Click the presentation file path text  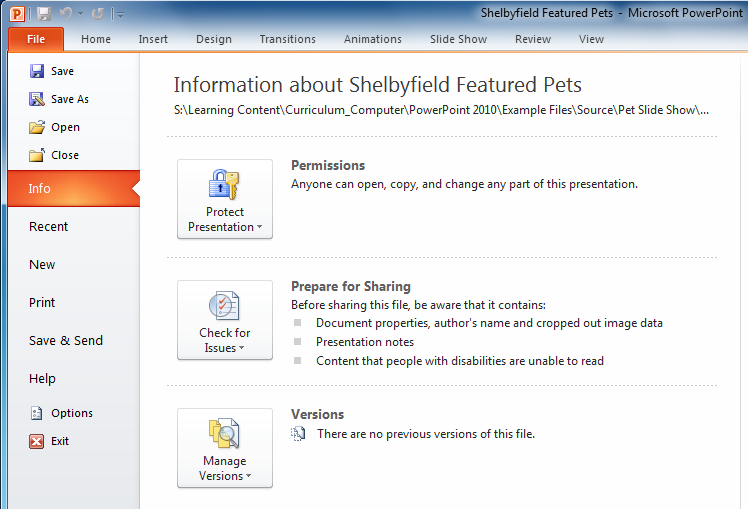[441, 110]
